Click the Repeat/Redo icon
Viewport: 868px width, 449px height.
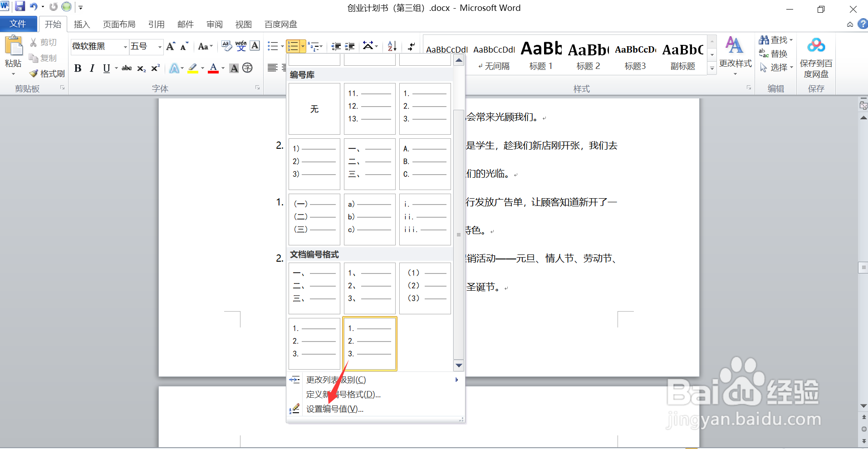point(54,7)
